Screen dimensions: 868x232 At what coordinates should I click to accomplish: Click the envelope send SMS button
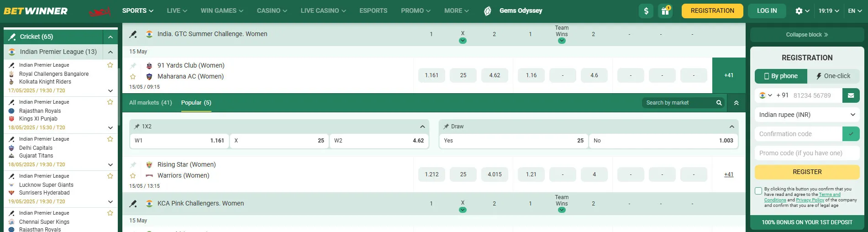[x=851, y=95]
